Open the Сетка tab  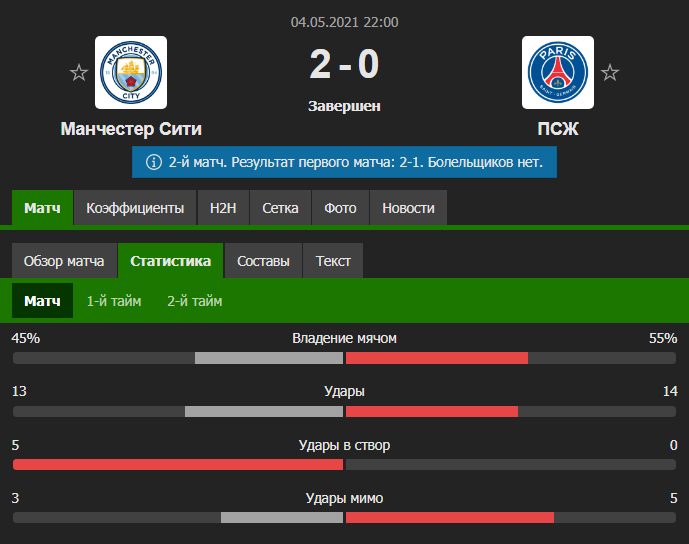tap(280, 208)
